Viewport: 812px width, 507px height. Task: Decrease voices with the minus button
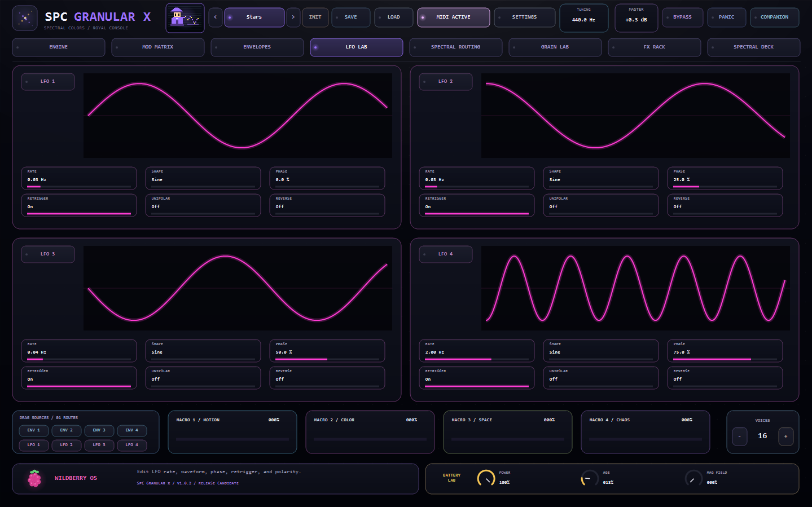click(x=740, y=436)
